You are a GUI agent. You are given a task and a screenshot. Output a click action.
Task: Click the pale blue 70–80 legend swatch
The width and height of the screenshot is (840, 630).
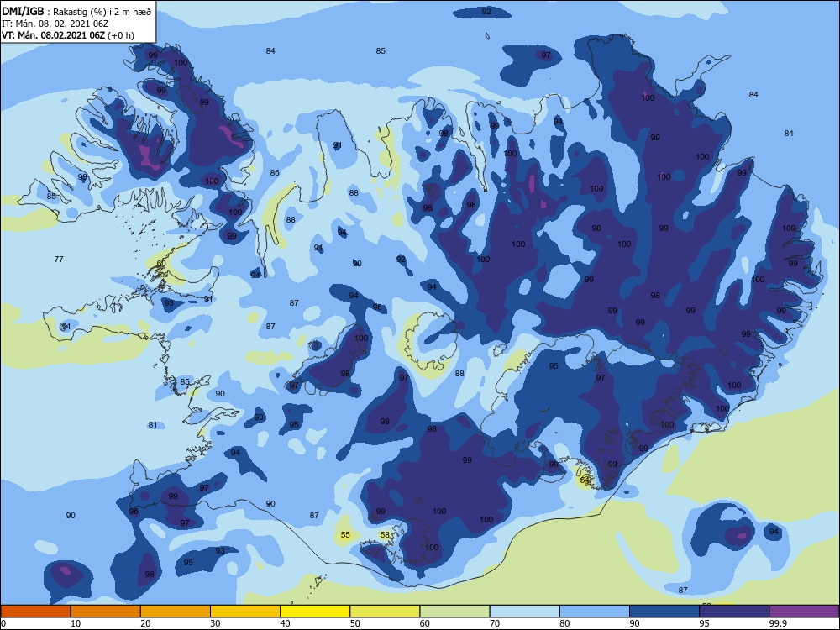pos(524,612)
